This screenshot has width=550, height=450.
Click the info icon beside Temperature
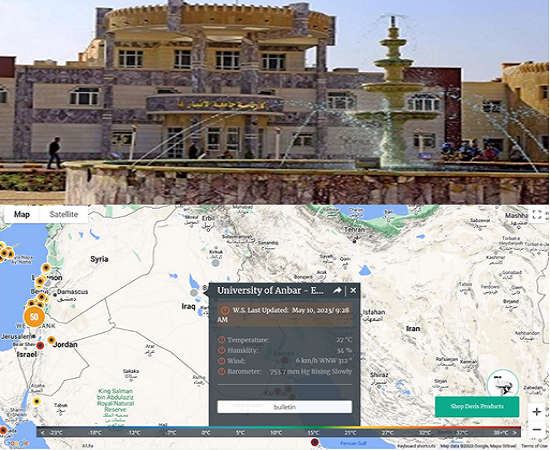coord(221,340)
